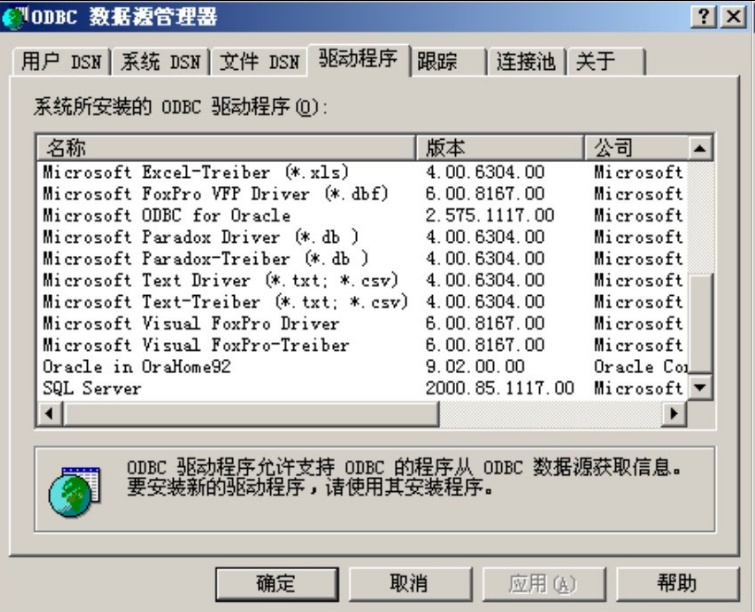Image resolution: width=755 pixels, height=612 pixels.
Task: Click the Oracle Cor company cell
Action: coord(640,366)
